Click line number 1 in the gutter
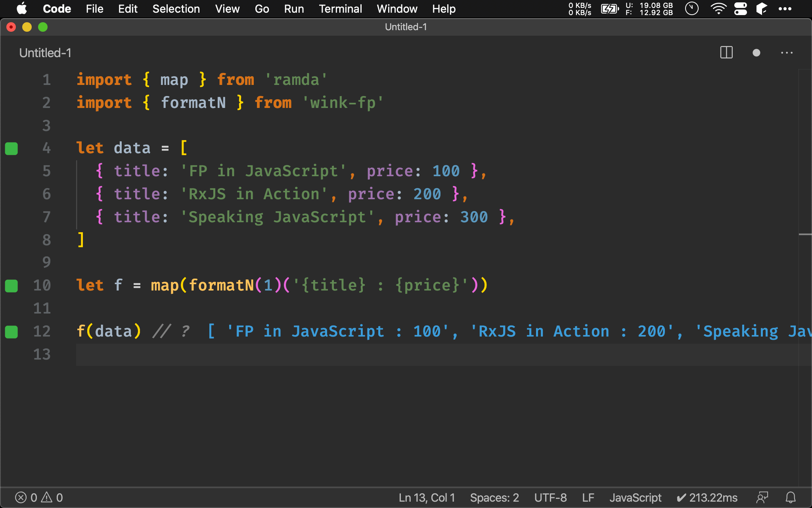 pyautogui.click(x=46, y=80)
